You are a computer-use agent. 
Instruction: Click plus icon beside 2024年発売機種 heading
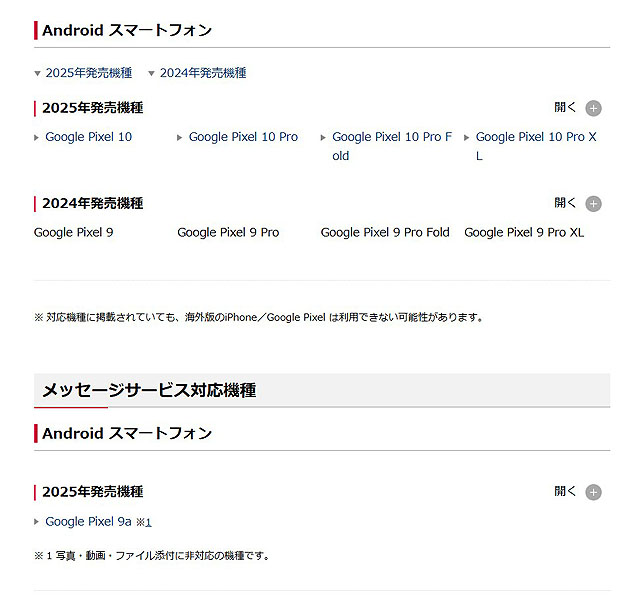[x=593, y=204]
